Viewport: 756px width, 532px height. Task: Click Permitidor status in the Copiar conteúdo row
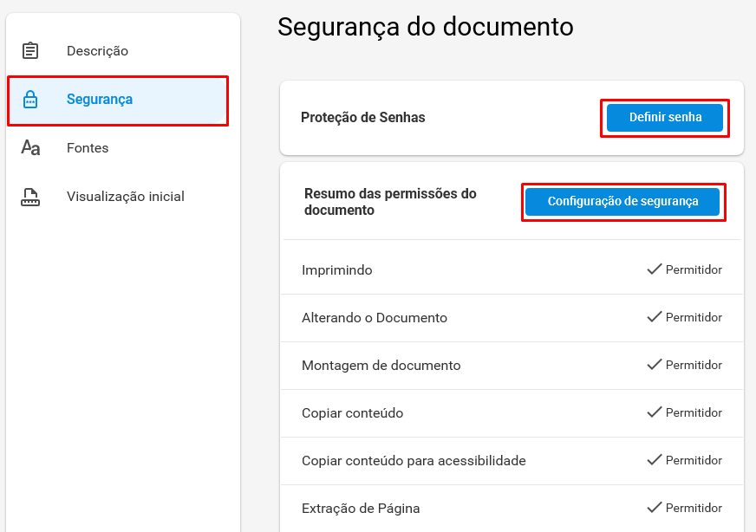694,413
